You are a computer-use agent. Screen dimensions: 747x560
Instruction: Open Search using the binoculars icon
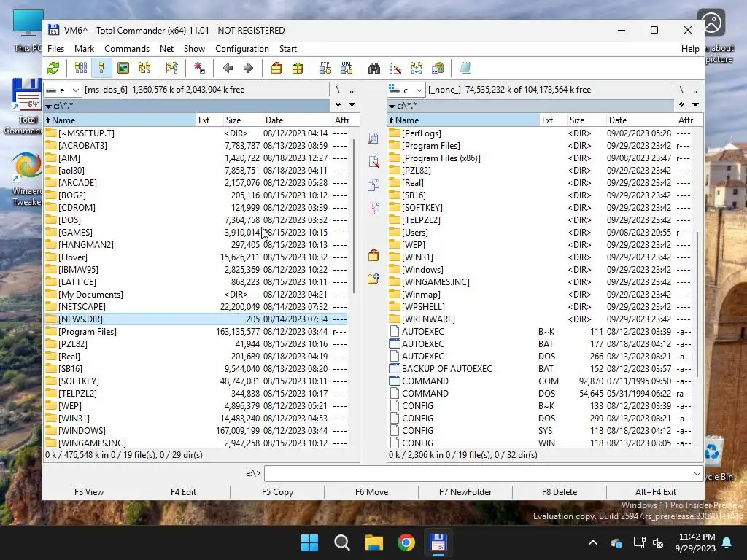[x=374, y=68]
